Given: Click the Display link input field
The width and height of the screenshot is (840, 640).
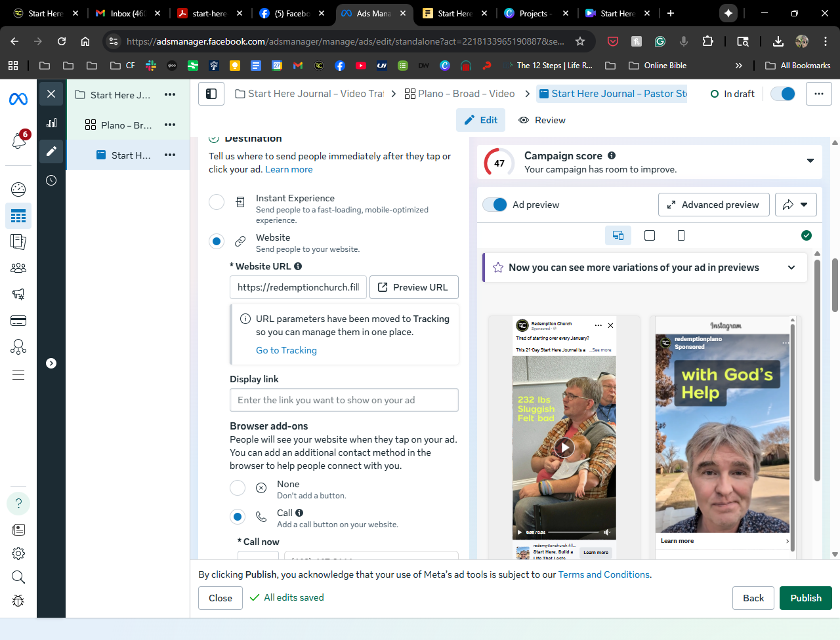Looking at the screenshot, I should [x=344, y=400].
